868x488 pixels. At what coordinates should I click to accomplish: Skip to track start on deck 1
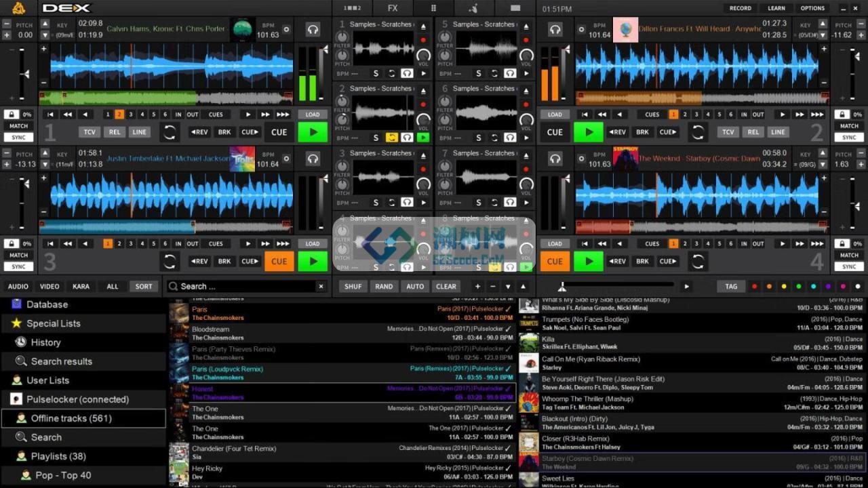pos(50,115)
